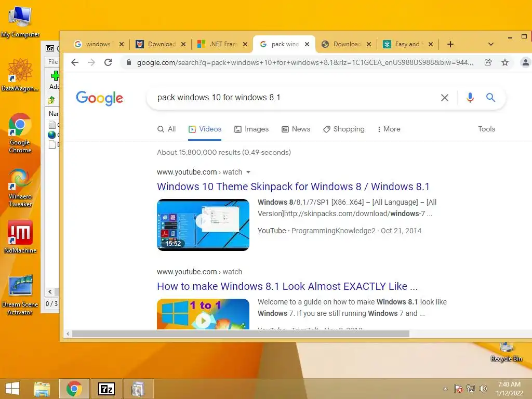Click the left scroll arrow in Chrome
The width and height of the screenshot is (532, 399).
coord(68,334)
